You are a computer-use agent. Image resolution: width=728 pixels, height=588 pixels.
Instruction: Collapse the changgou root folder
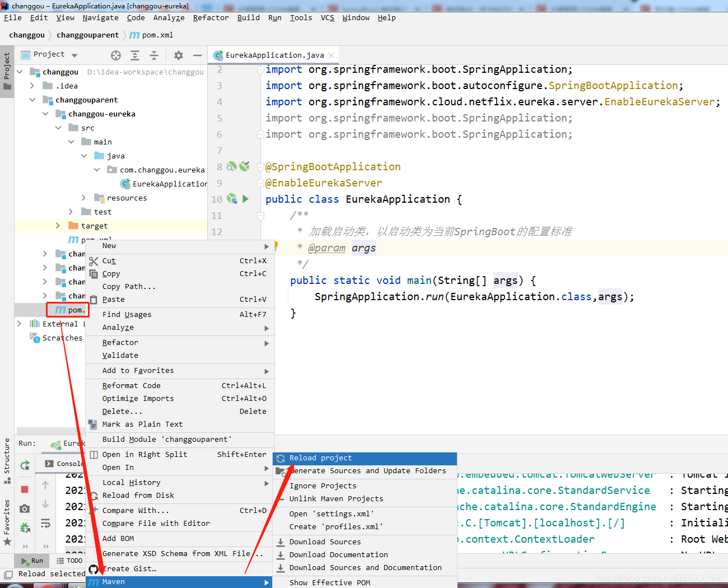click(20, 72)
